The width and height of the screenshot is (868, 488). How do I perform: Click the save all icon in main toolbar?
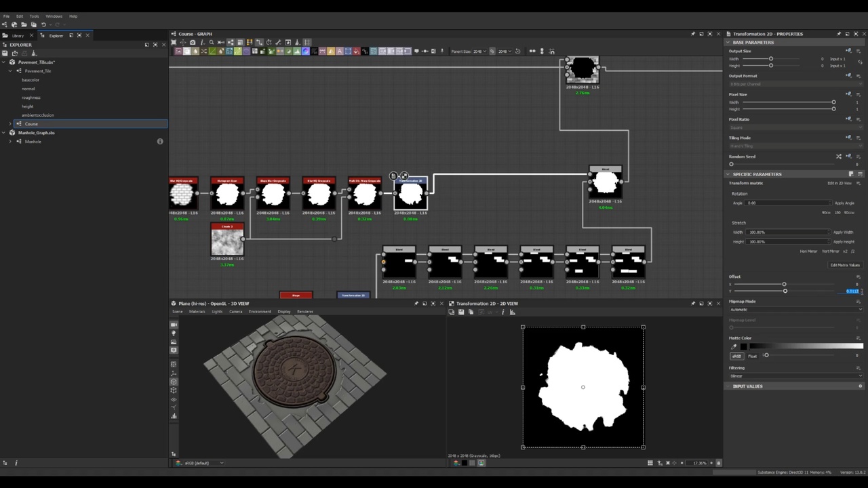[x=34, y=24]
